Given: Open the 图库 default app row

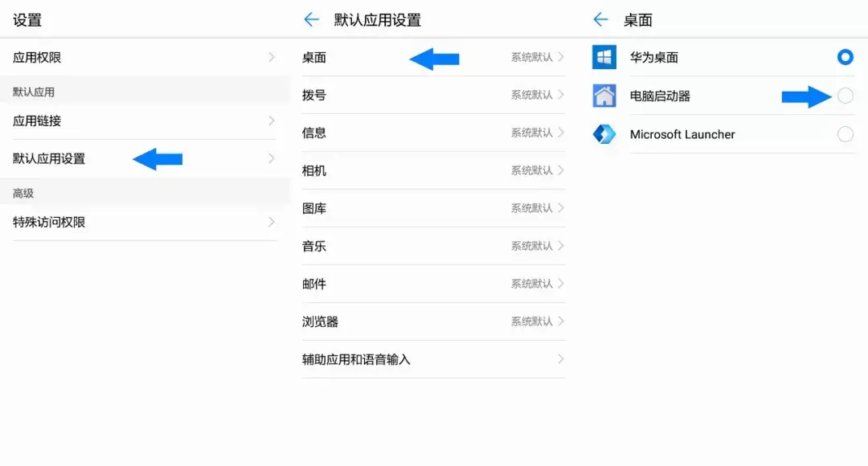Looking at the screenshot, I should [x=433, y=208].
